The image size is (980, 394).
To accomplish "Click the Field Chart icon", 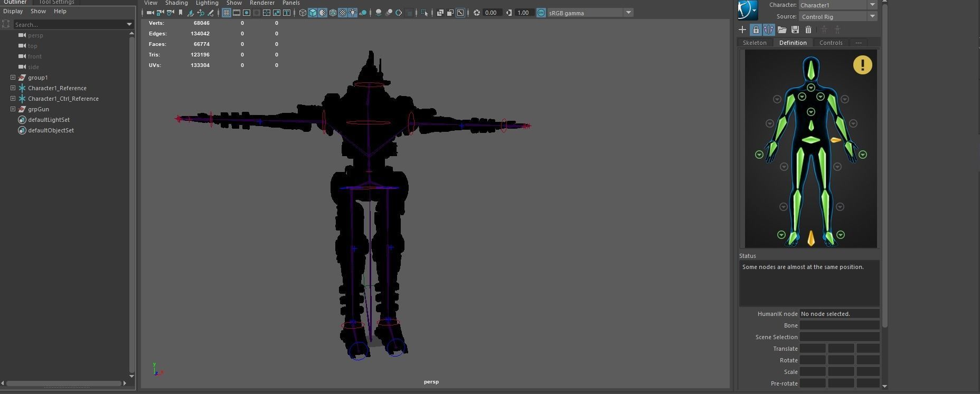I will 267,13.
